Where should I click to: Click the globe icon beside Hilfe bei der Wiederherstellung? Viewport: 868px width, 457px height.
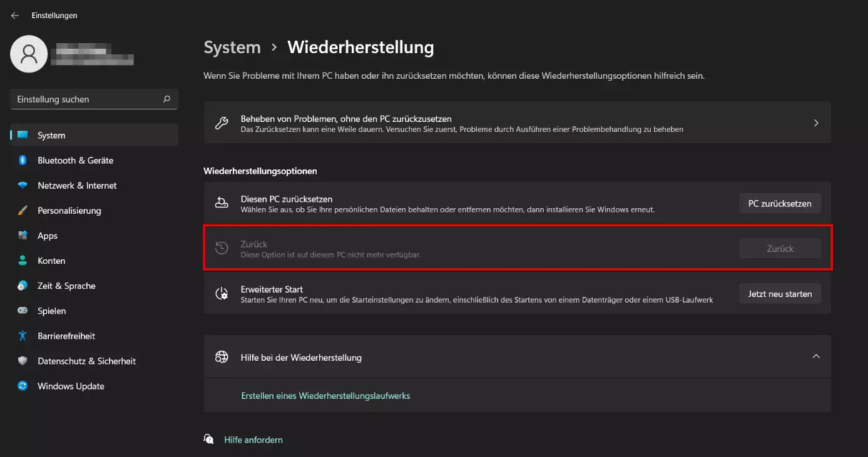tap(222, 357)
